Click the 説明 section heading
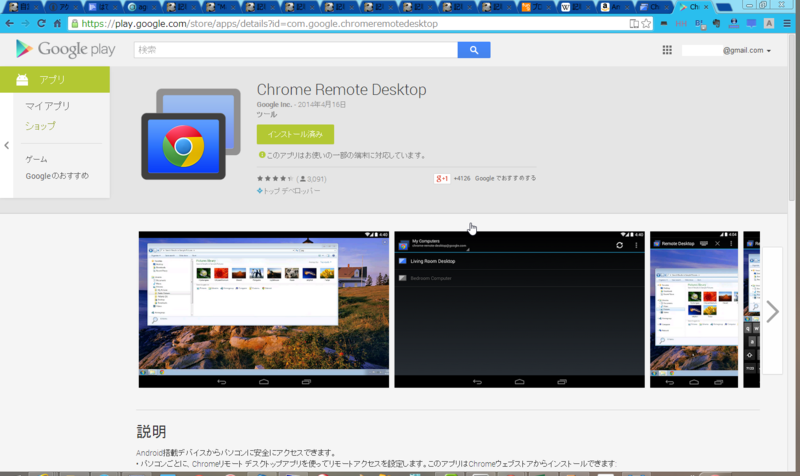The image size is (800, 476). [151, 431]
